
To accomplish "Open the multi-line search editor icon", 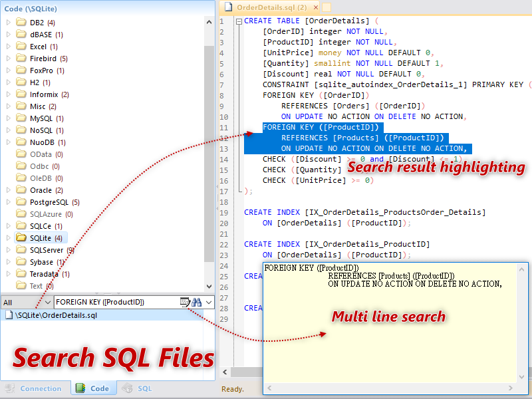I will tap(185, 302).
